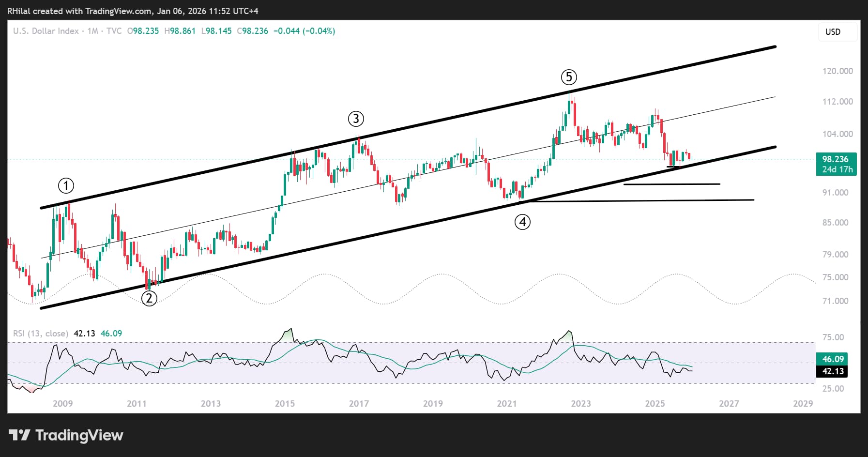Screen dimensions: 868x457
Task: Click the TradingView wordmark text
Action: pyautogui.click(x=79, y=435)
